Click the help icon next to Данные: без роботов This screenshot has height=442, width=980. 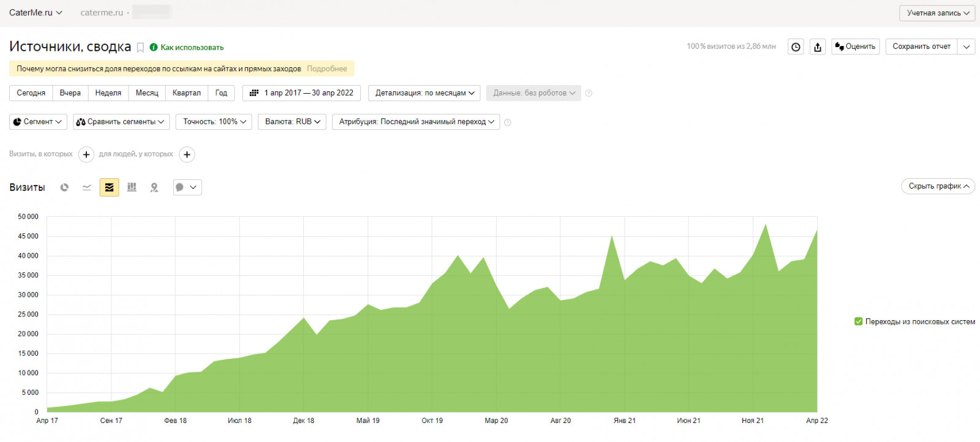point(589,93)
